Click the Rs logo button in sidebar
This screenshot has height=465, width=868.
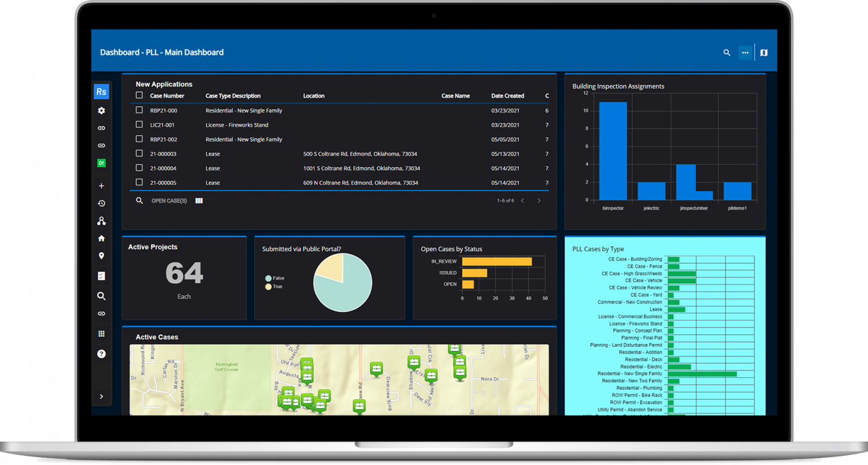pos(101,92)
